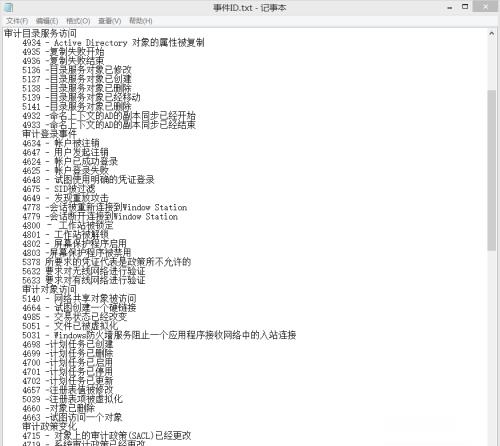Open the 查看(V) menu
The height and width of the screenshot is (446, 500).
[109, 21]
